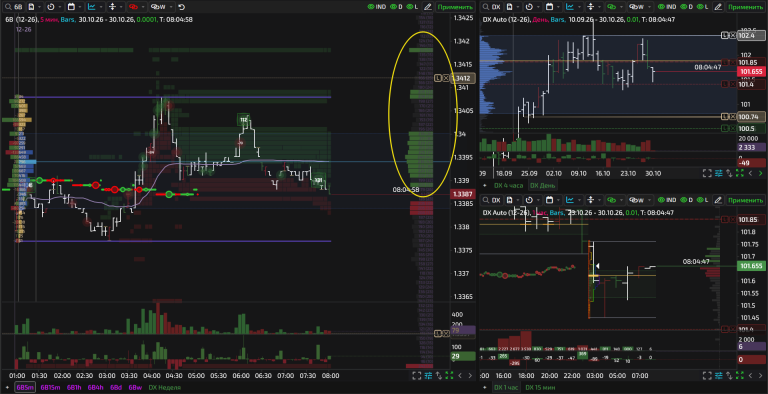Screen dimensions: 768x394
Task: Open the DX День tab
Action: pyautogui.click(x=543, y=185)
